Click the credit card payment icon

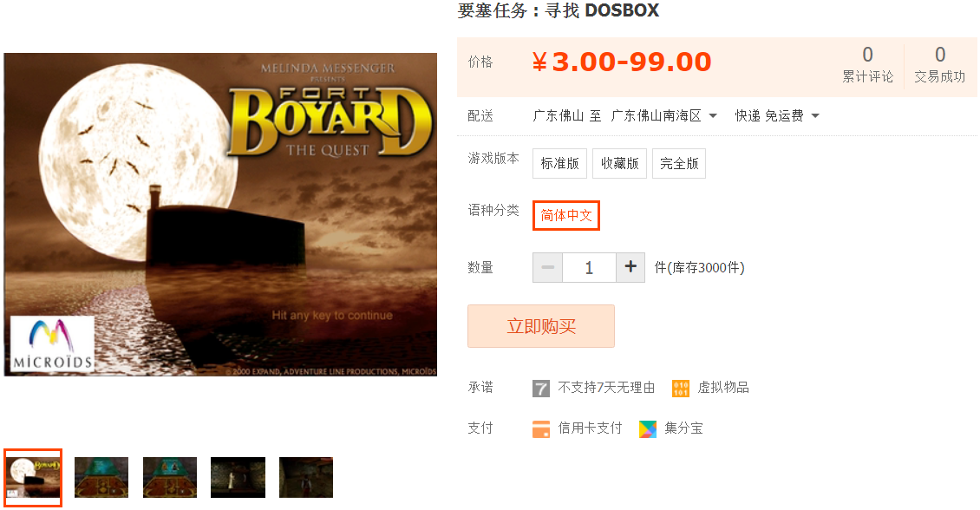540,428
